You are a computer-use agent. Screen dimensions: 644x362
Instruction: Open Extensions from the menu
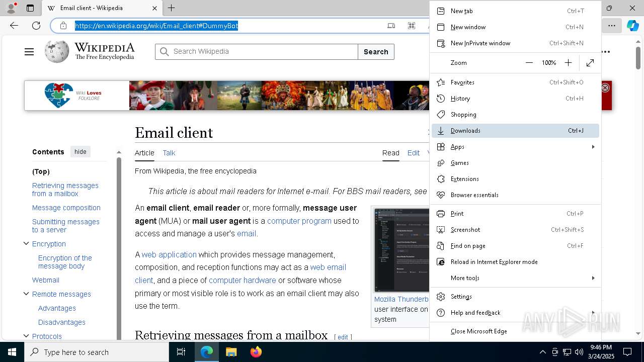(515, 179)
